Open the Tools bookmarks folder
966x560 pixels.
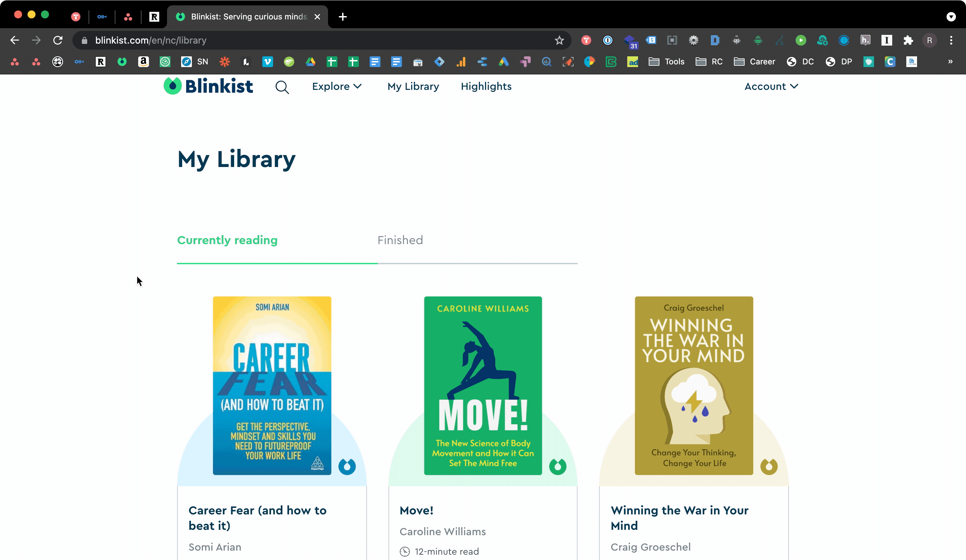click(666, 62)
